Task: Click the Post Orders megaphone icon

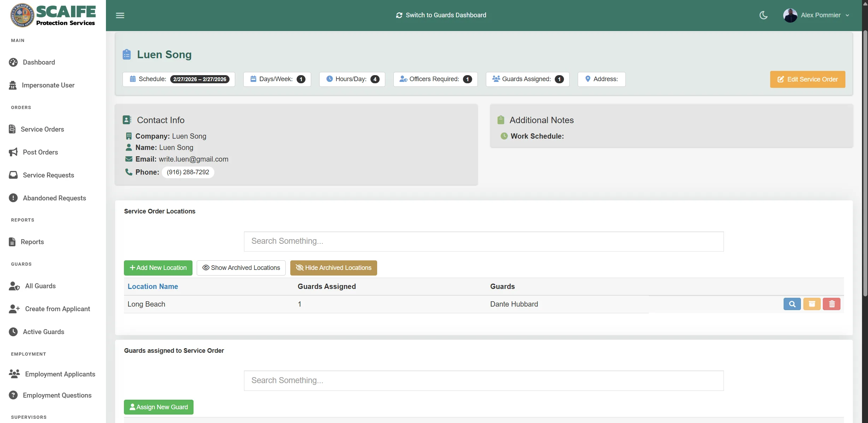Action: click(13, 152)
